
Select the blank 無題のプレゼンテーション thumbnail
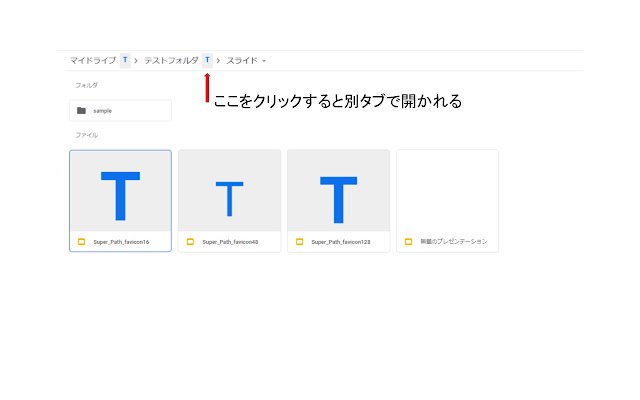click(x=447, y=191)
